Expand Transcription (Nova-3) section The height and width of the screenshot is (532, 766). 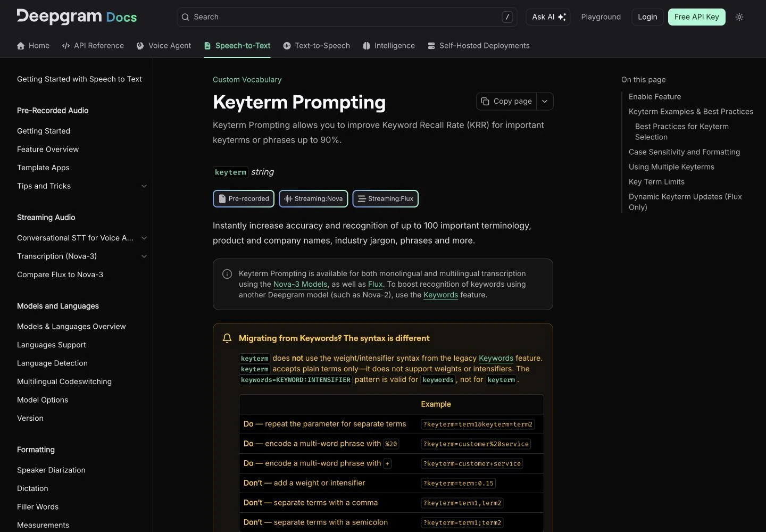[x=144, y=256]
